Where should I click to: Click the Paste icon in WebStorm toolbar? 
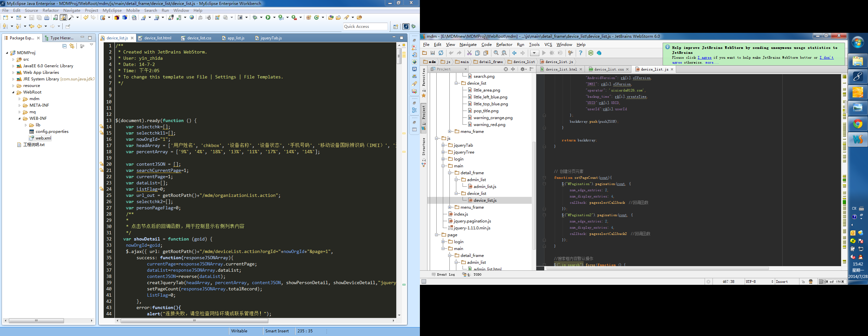(x=486, y=53)
